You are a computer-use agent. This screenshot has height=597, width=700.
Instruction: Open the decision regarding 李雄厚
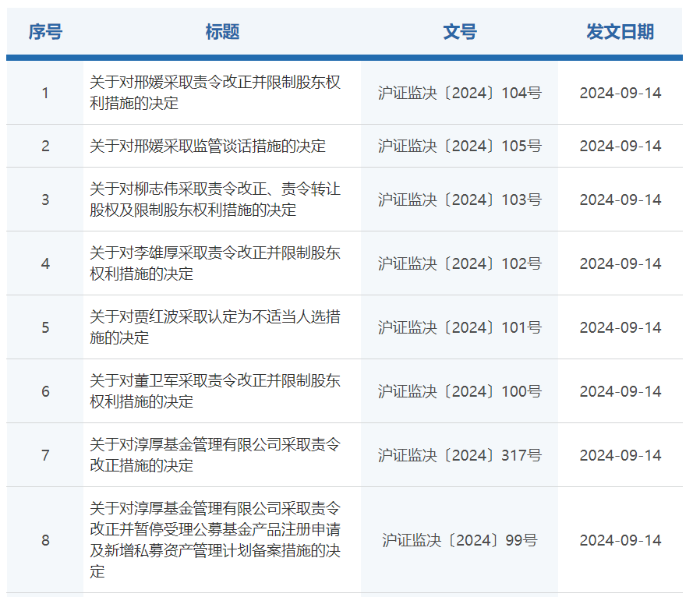[x=214, y=263]
